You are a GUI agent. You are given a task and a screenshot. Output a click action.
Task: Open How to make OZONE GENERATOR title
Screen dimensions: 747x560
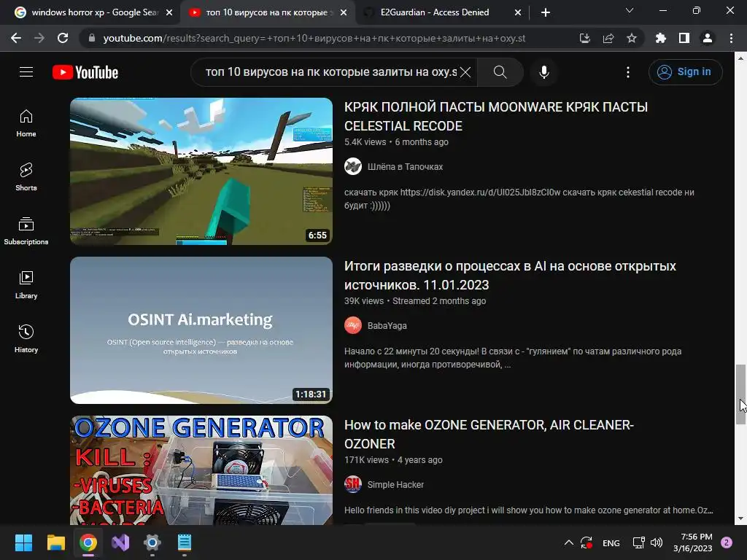489,435
